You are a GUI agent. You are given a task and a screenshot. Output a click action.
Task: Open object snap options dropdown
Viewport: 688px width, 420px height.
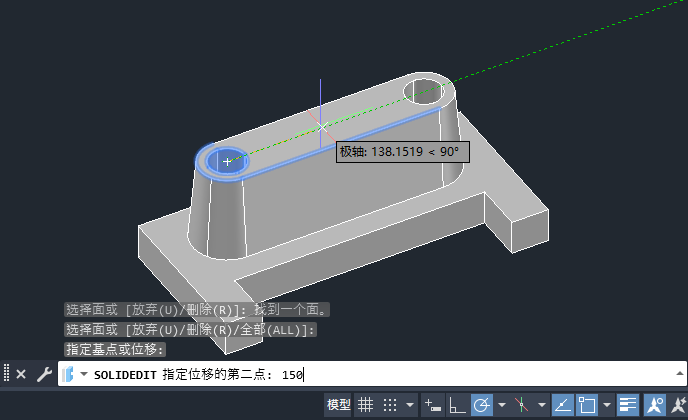pyautogui.click(x=607, y=405)
